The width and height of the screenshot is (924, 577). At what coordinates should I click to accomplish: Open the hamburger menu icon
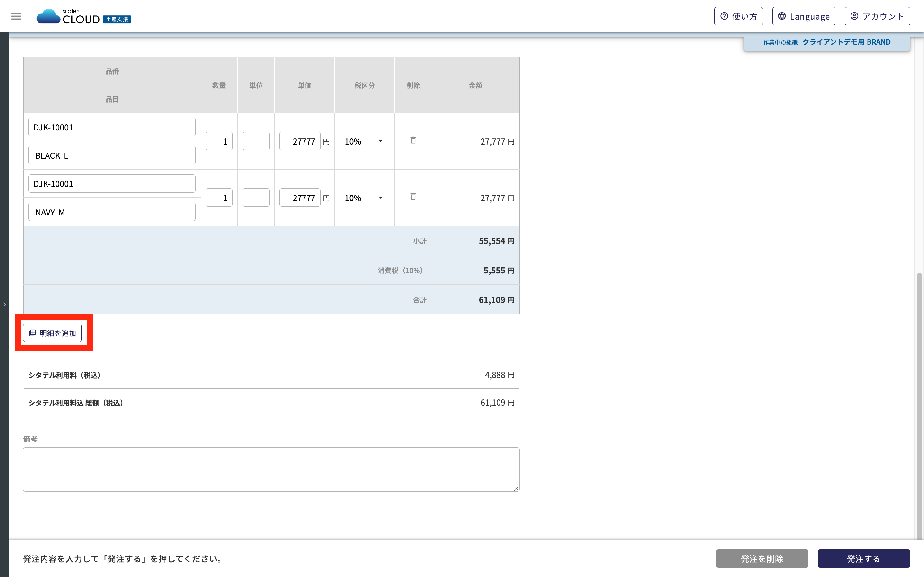pyautogui.click(x=16, y=16)
